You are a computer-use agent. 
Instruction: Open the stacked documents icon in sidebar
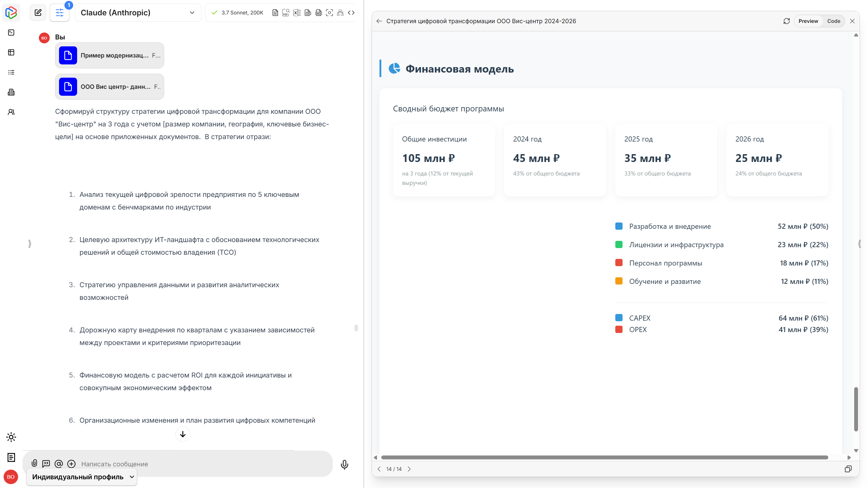[x=11, y=92]
